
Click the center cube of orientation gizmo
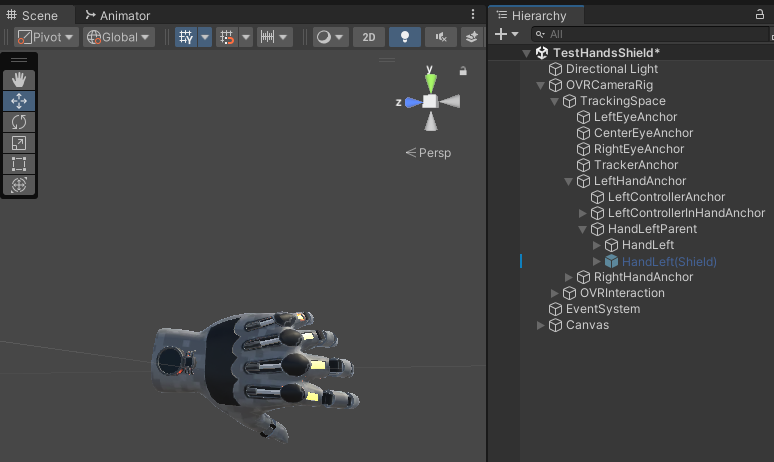430,101
